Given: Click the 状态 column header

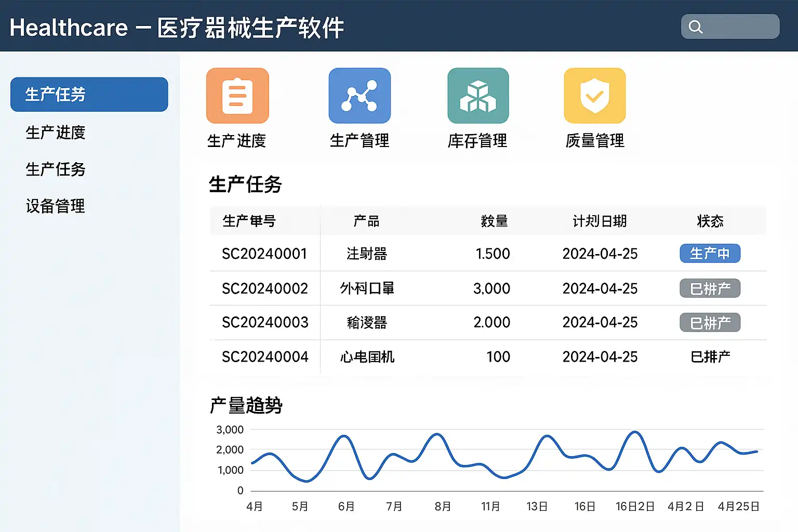Looking at the screenshot, I should point(710,221).
